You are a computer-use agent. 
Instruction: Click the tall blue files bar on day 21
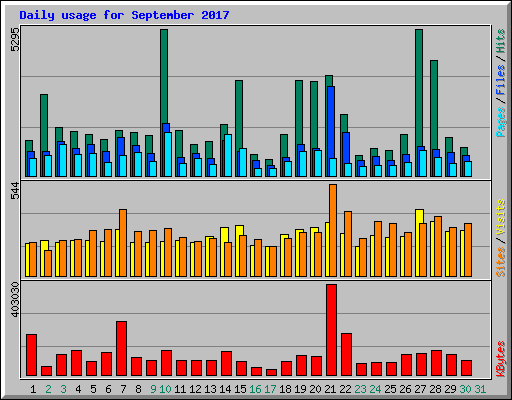click(331, 122)
